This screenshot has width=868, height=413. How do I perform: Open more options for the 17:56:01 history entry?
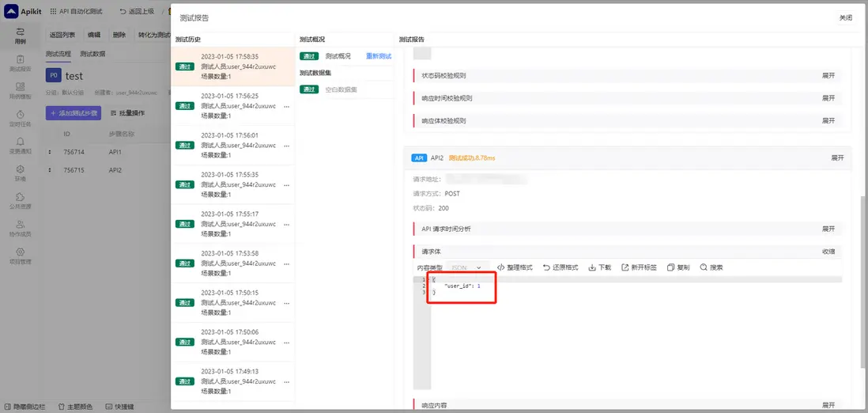pyautogui.click(x=287, y=146)
